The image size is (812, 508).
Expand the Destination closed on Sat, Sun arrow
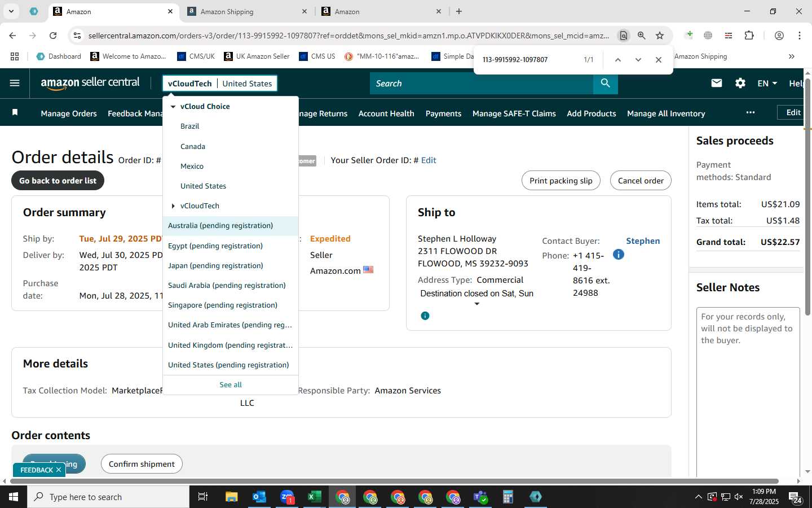click(x=477, y=304)
